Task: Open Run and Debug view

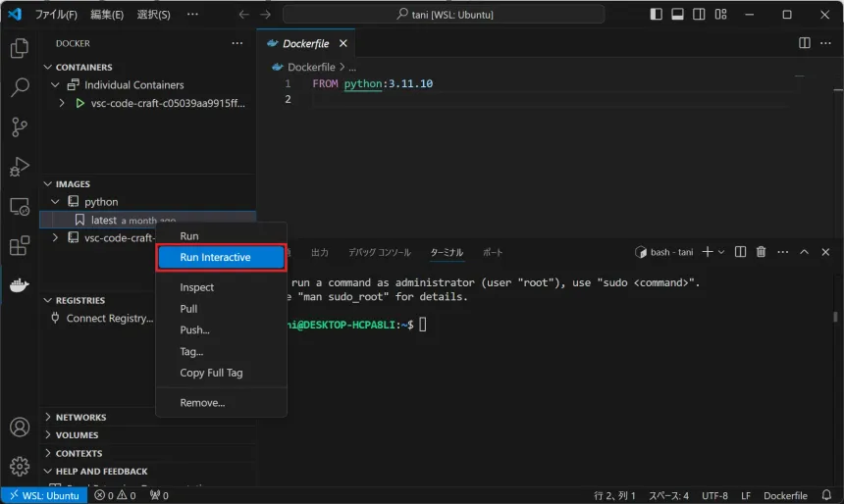Action: click(19, 167)
